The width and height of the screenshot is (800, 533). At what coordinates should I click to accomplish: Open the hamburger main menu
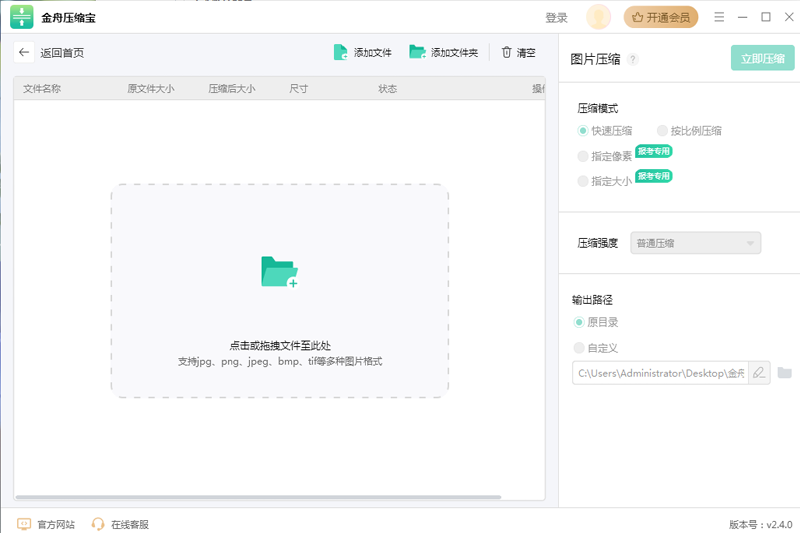[719, 17]
